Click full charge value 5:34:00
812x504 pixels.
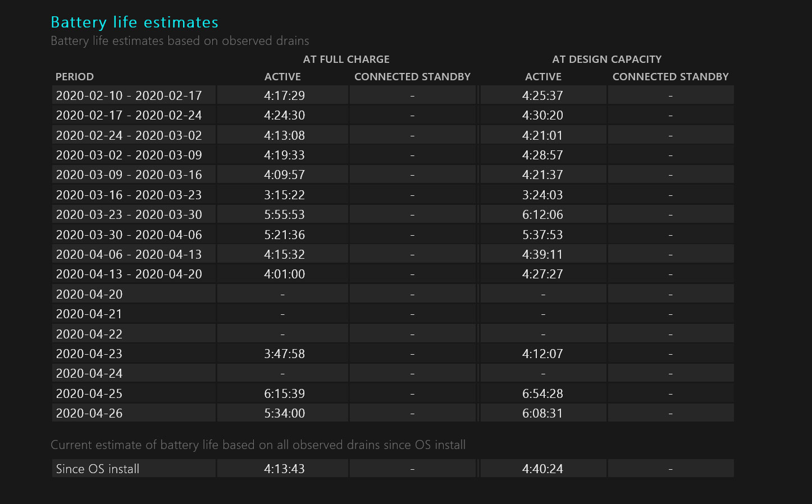point(284,413)
